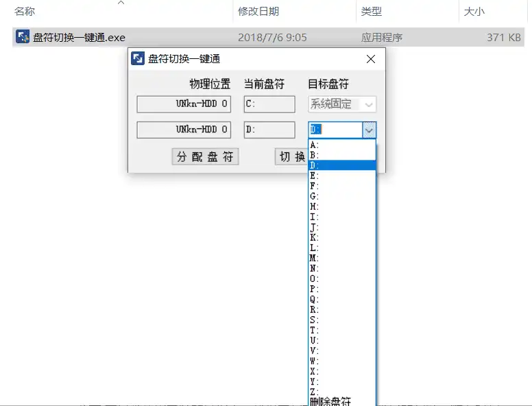
Task: Choose Q: from the drive letter list
Action: (x=342, y=299)
